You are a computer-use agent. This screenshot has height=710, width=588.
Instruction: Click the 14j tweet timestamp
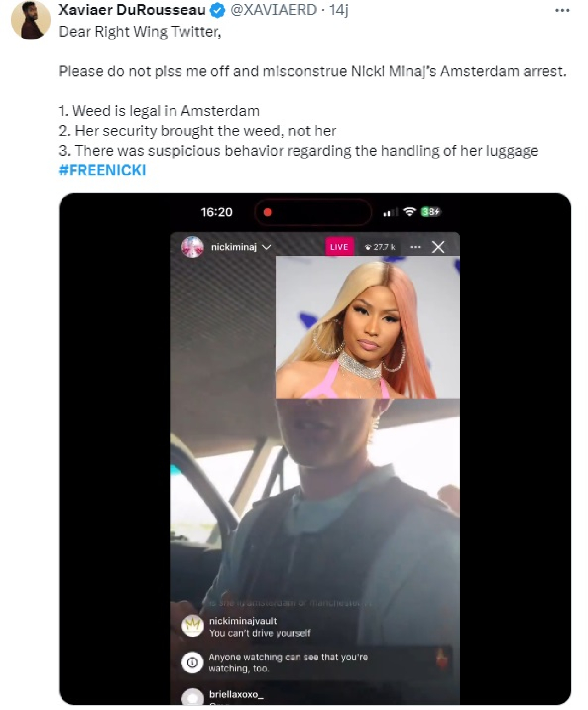coord(339,10)
